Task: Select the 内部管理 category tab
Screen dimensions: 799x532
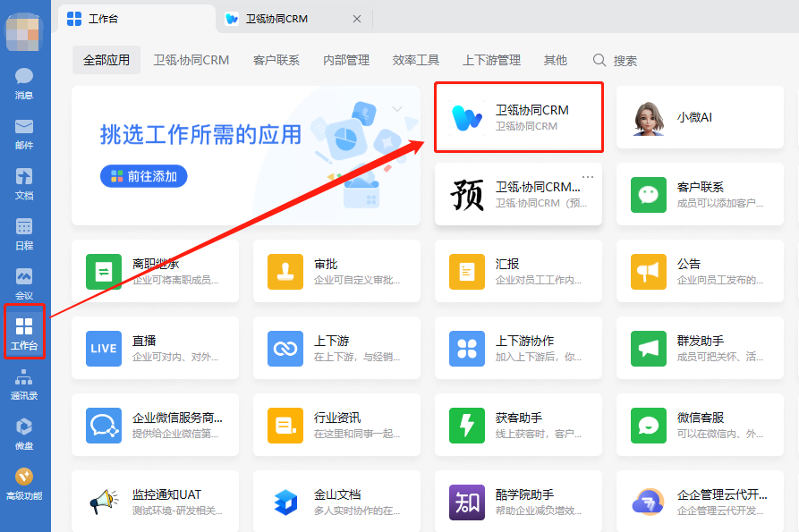Action: point(346,60)
